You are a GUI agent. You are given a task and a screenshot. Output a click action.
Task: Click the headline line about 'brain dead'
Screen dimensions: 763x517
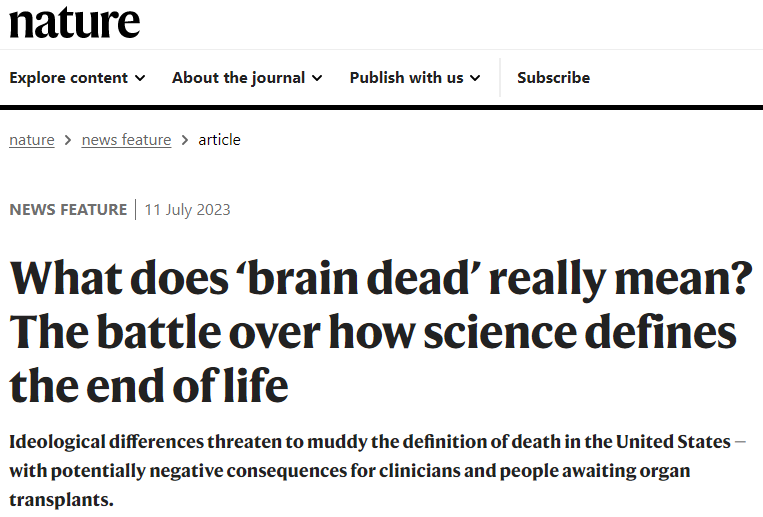(x=380, y=277)
